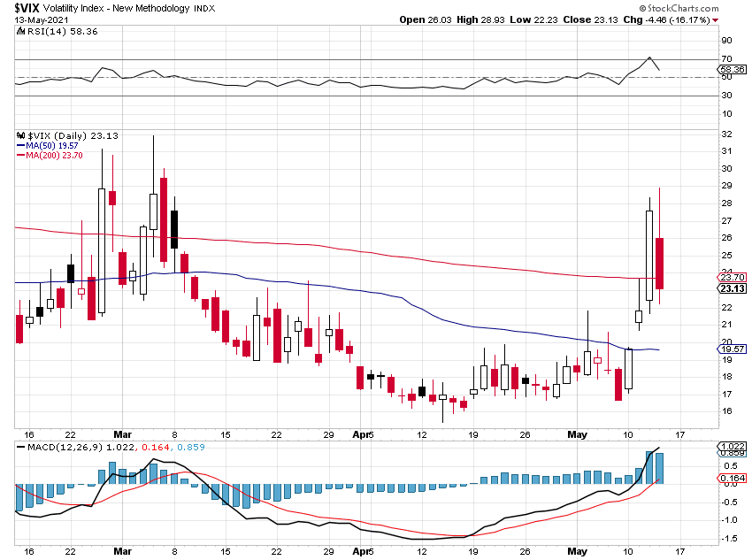Click 'Volatility Index - New Methodology' title text
The height and width of the screenshot is (560, 752).
pyautogui.click(x=117, y=8)
